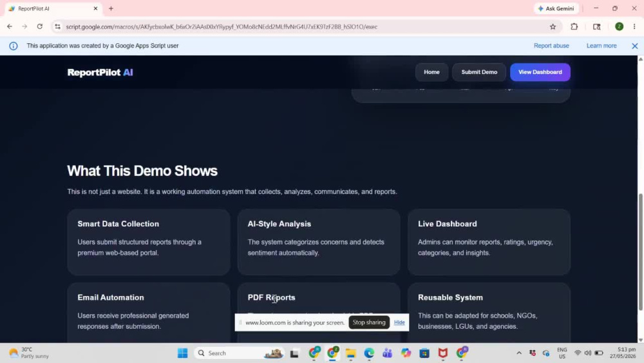This screenshot has height=363, width=644.
Task: Open the Wi-Fi network tray icon
Action: tap(578, 353)
